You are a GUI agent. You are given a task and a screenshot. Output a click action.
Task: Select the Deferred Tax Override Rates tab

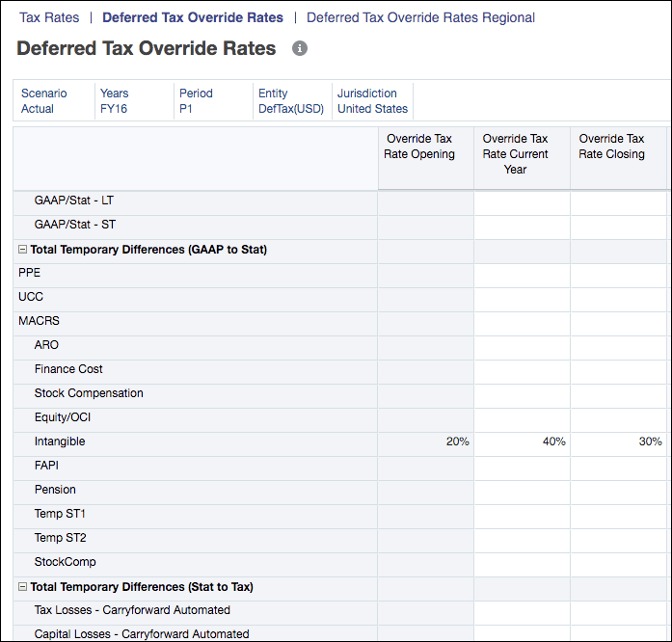[193, 17]
